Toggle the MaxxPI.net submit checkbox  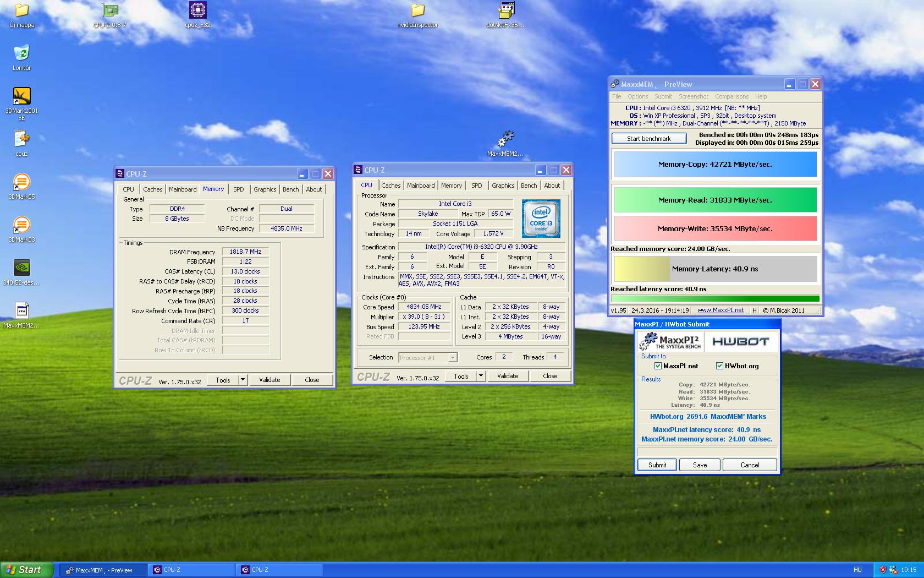tap(658, 366)
